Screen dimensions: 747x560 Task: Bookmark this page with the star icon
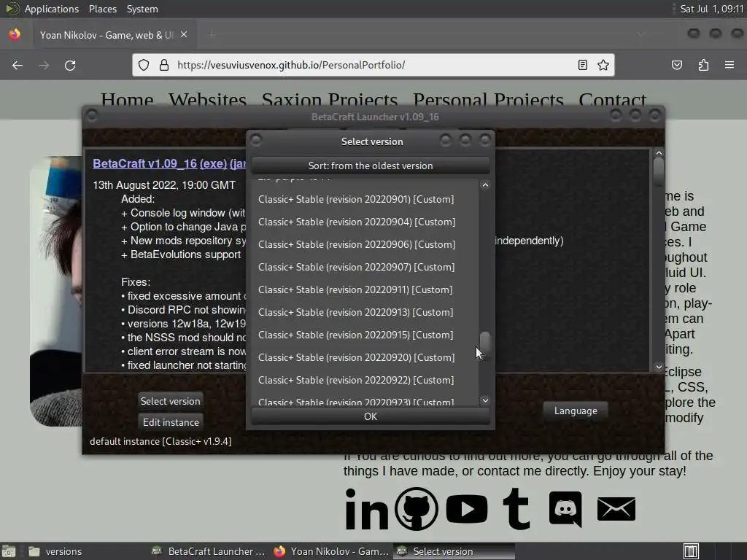tap(603, 65)
